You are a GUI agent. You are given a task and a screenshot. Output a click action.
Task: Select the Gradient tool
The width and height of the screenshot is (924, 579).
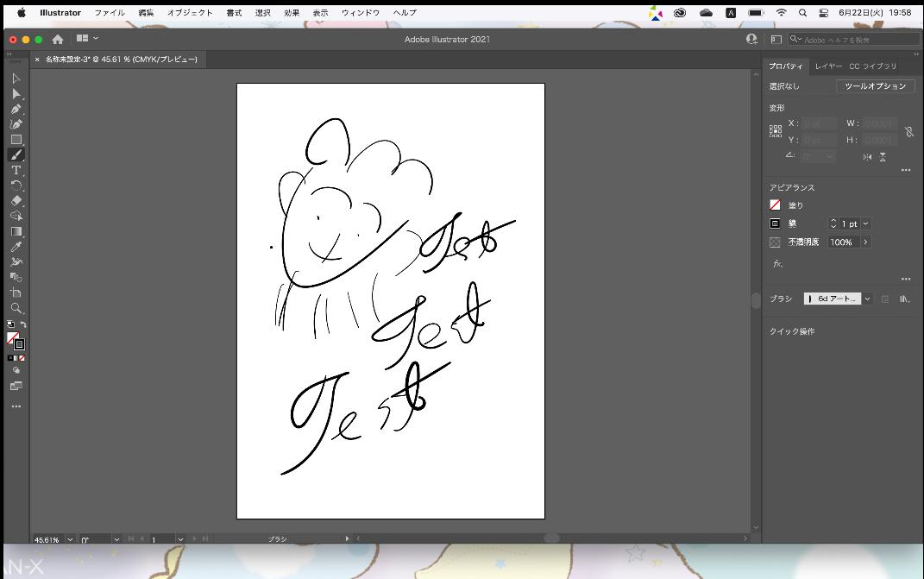click(x=16, y=232)
